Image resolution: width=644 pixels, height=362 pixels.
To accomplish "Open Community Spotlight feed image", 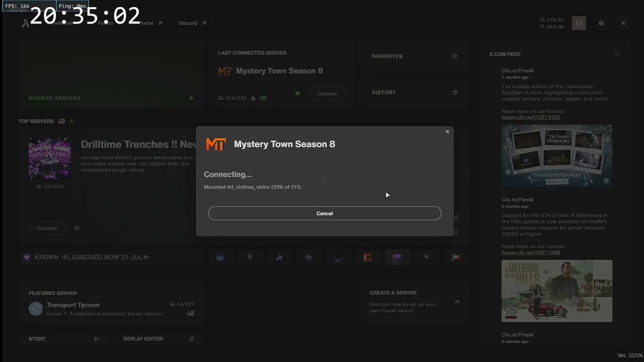I will click(x=557, y=156).
